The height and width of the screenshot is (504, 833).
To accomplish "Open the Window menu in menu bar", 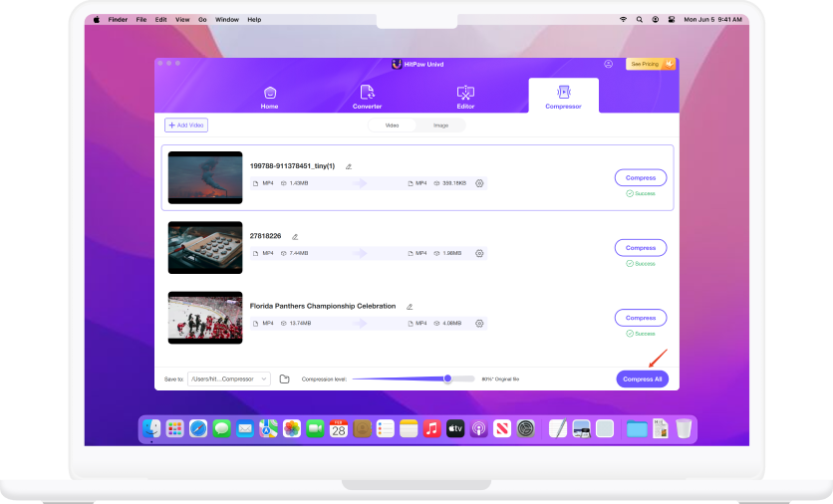I will tap(227, 20).
